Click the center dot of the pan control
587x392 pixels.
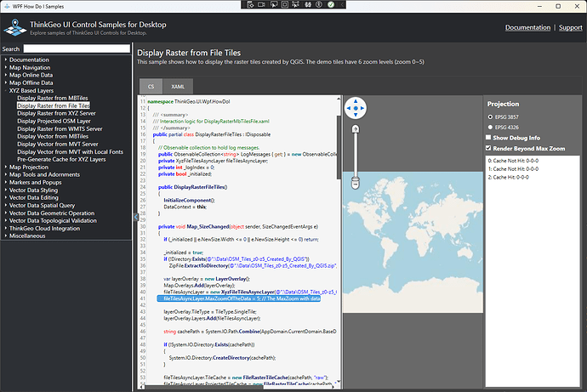coord(356,108)
